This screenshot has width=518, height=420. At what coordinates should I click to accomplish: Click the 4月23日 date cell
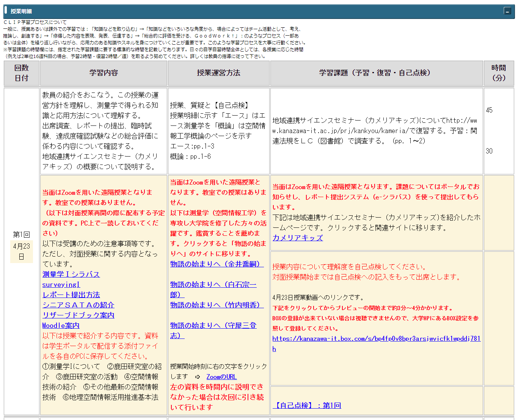[22, 251]
